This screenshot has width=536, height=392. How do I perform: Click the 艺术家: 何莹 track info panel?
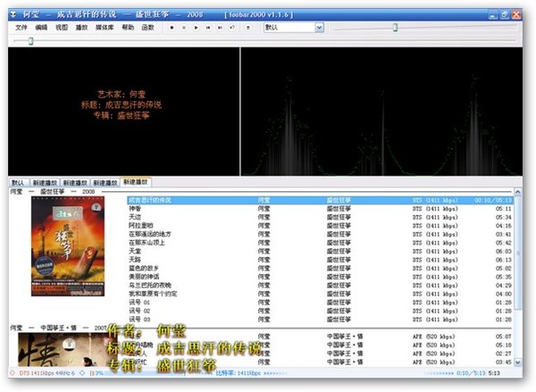[123, 112]
